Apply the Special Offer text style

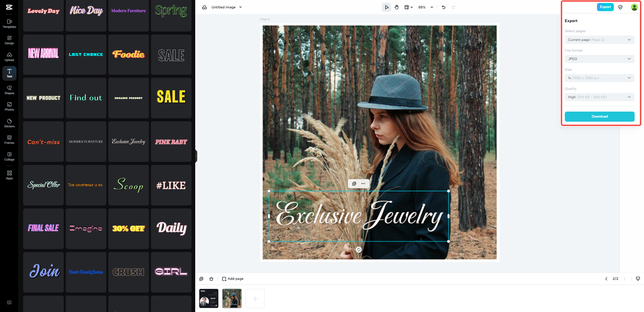43,185
